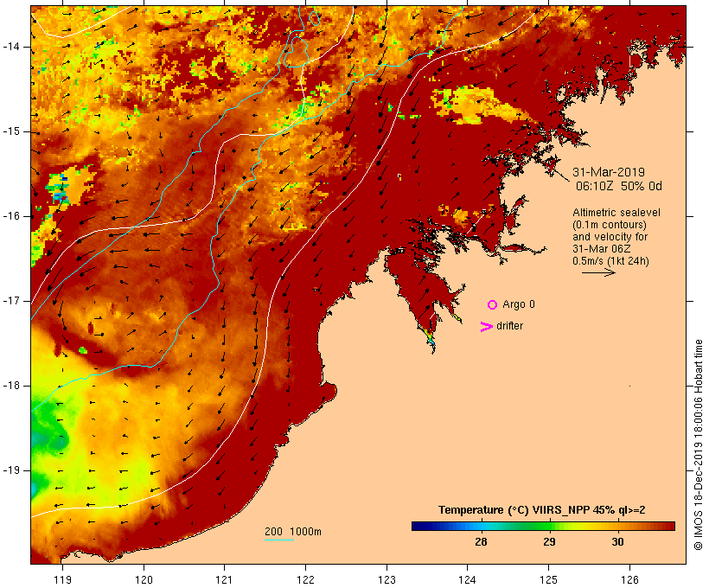Image resolution: width=709 pixels, height=588 pixels.
Task: Click the colorbar value label 30
Action: [617, 541]
